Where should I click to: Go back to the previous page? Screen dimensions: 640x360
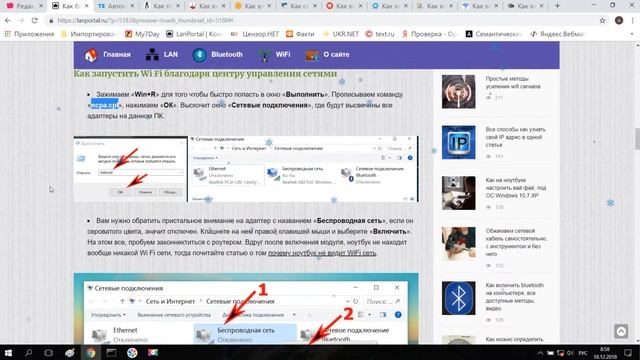point(8,20)
